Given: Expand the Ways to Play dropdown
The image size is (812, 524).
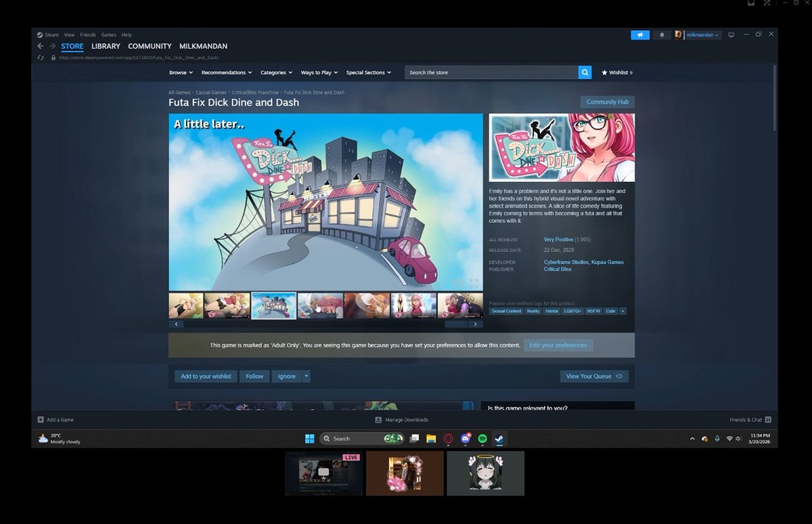Looking at the screenshot, I should click(x=319, y=72).
